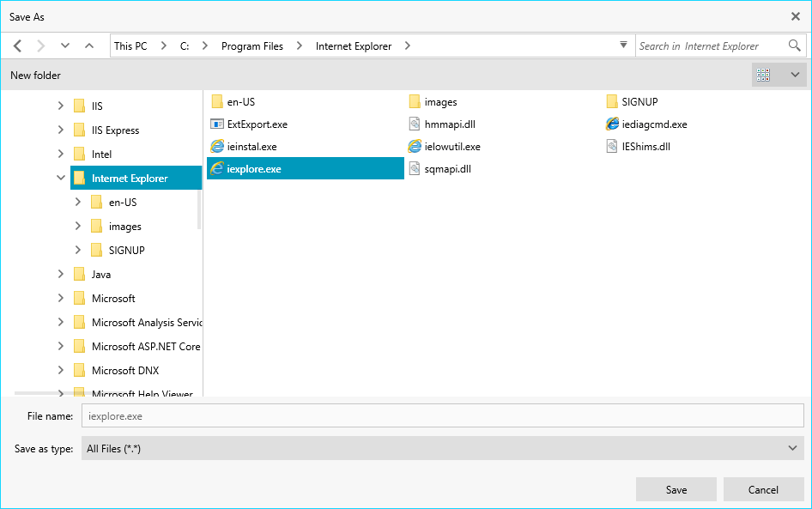Click the en-US folder icon in file list
Image resolution: width=812 pixels, height=509 pixels.
[x=217, y=101]
